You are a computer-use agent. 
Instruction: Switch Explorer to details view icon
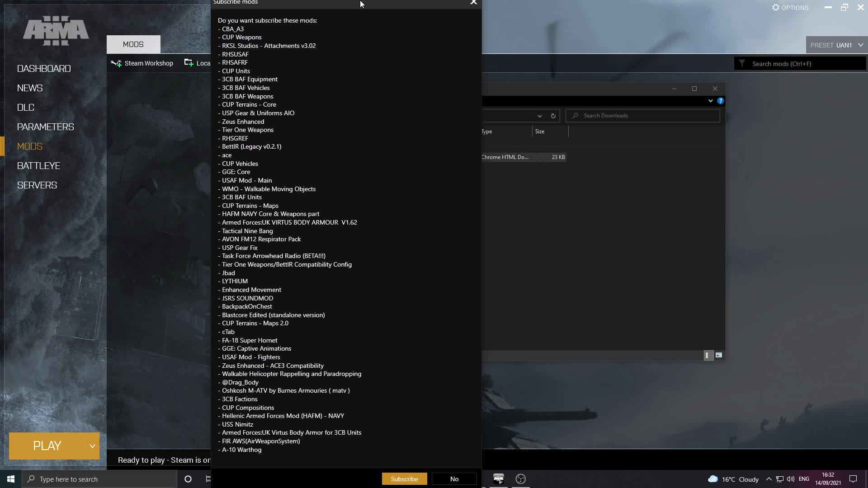point(708,355)
